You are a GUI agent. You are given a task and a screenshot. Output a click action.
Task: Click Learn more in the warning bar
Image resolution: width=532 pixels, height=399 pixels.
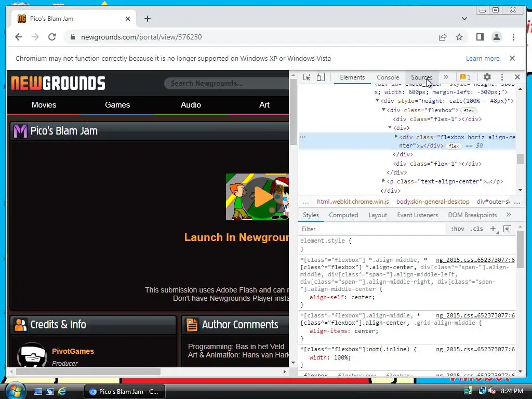[483, 58]
